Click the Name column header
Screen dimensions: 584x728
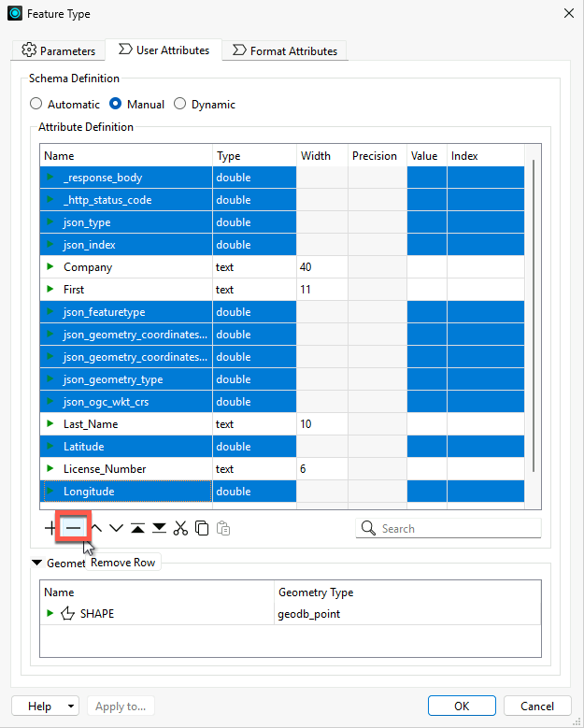[x=126, y=155]
